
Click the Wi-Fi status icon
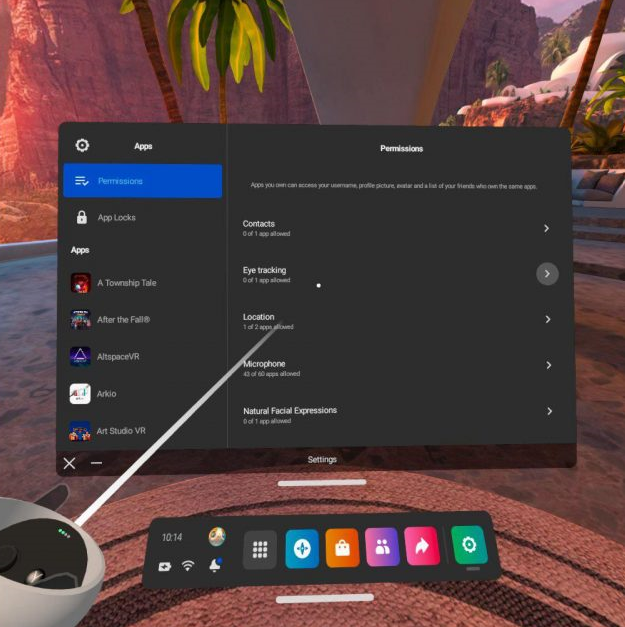click(x=188, y=566)
